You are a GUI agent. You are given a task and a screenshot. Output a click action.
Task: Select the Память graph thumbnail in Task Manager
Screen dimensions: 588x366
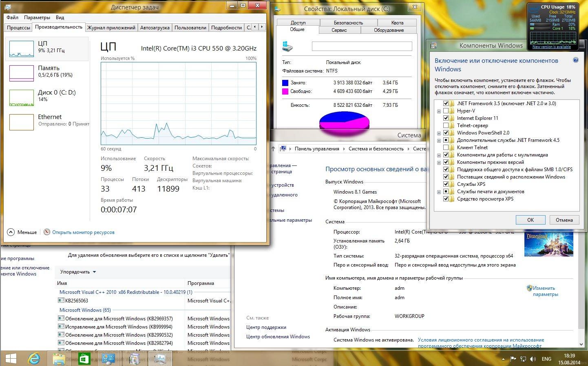pyautogui.click(x=22, y=73)
